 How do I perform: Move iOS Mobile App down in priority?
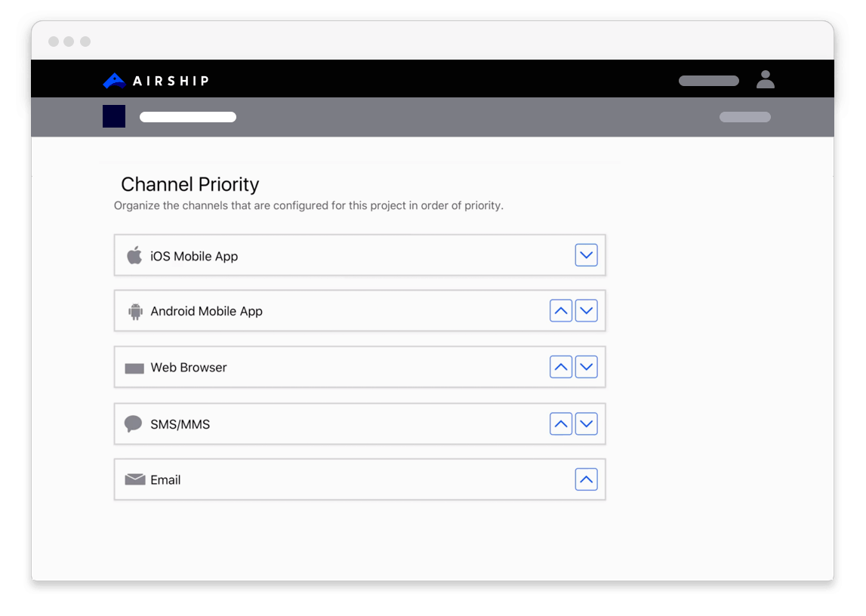[587, 255]
